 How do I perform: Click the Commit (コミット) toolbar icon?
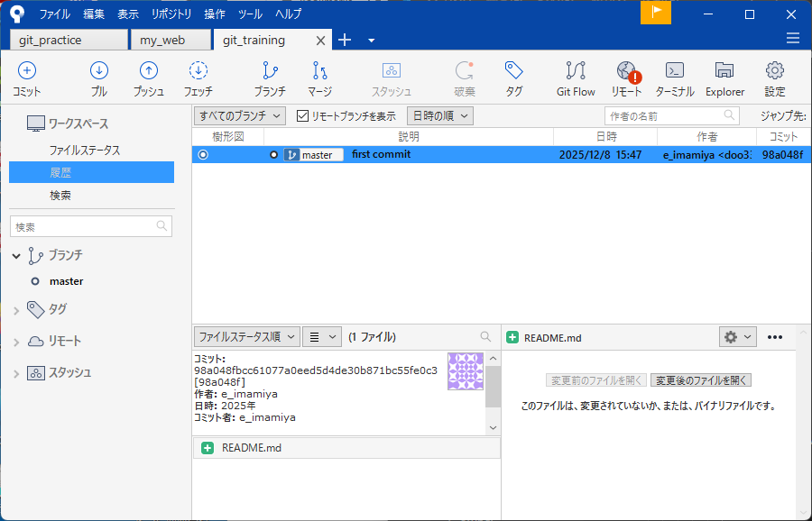27,78
